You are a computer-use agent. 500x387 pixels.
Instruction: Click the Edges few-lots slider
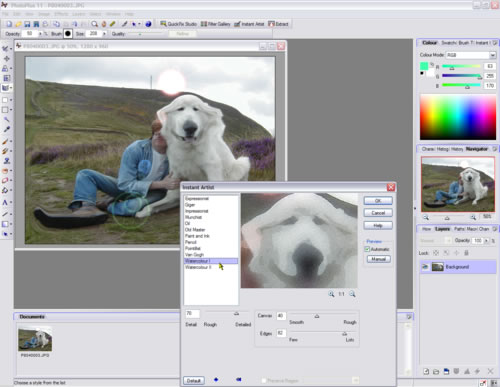322,333
